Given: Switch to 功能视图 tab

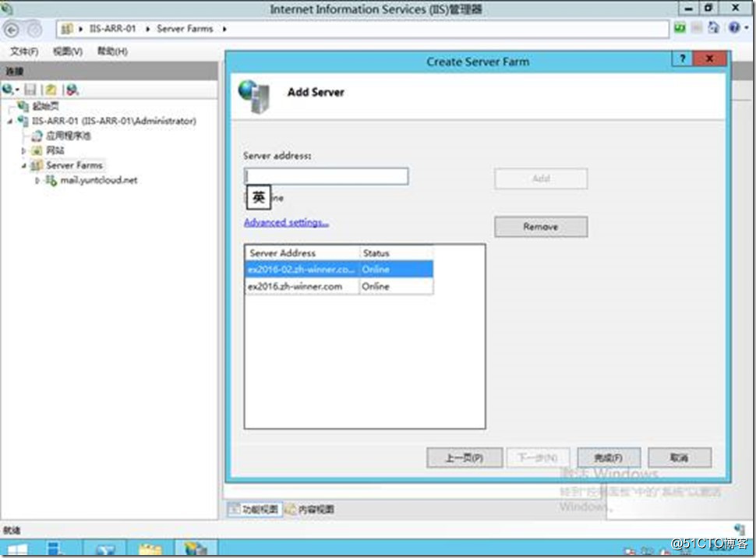Looking at the screenshot, I should (255, 509).
